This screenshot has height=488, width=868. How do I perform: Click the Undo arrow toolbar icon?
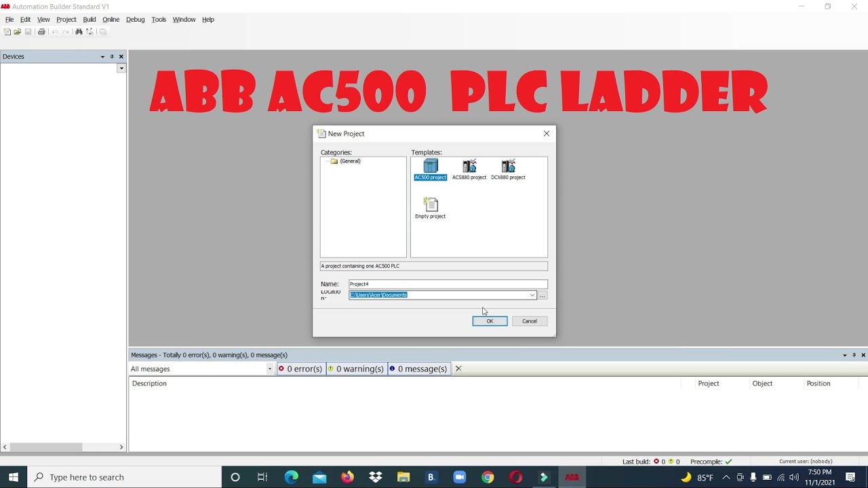point(55,32)
